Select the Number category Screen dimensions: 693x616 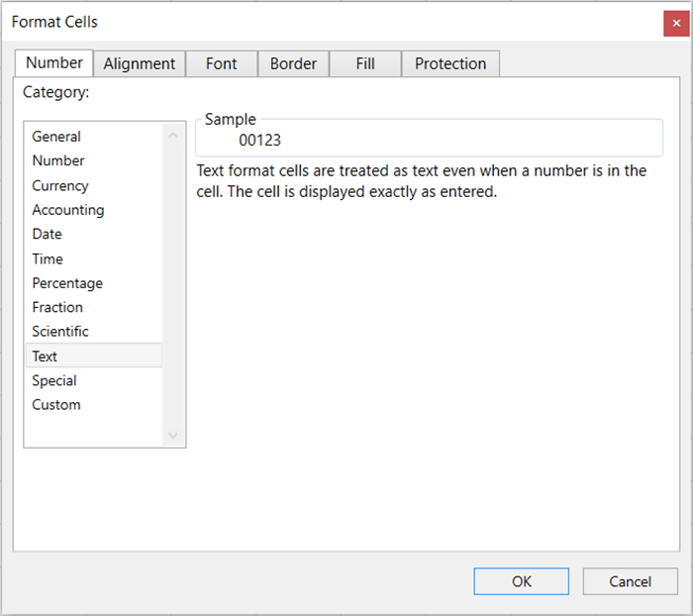coord(58,160)
